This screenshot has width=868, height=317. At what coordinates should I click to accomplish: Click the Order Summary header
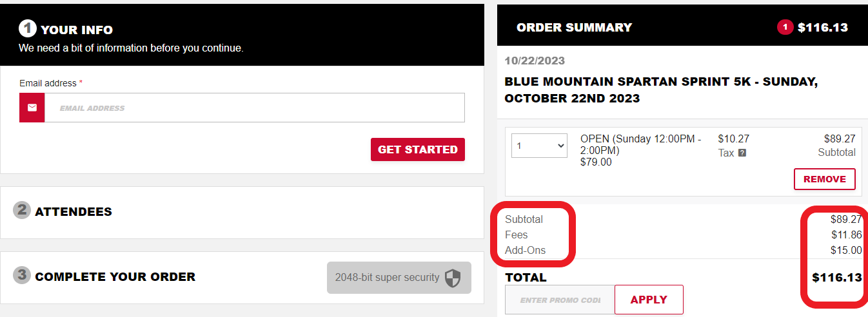coord(574,28)
